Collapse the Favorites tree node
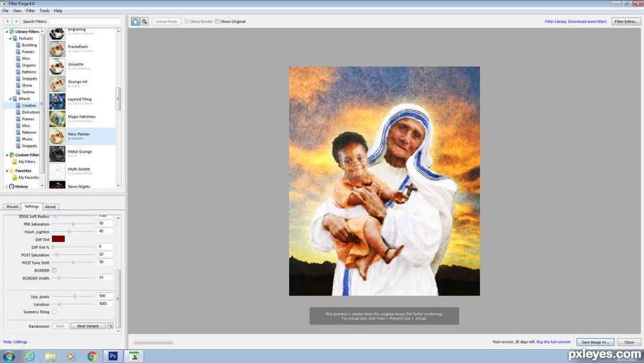The height and width of the screenshot is (363, 644). [7, 170]
